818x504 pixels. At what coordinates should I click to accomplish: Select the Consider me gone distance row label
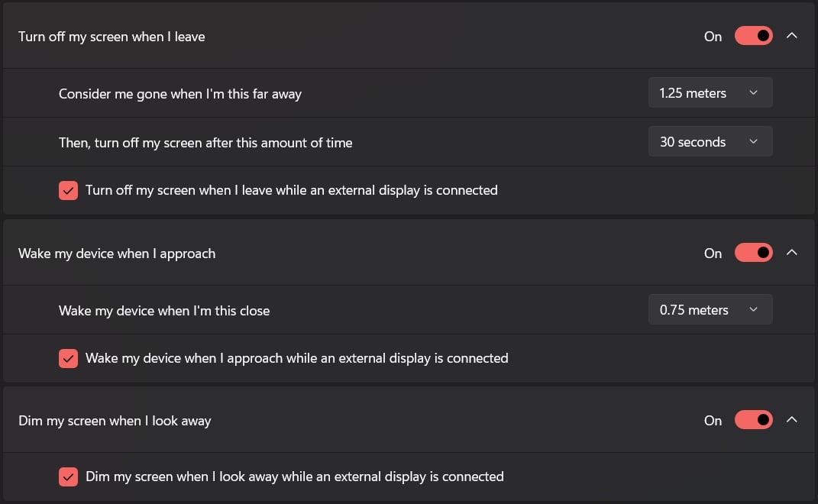[180, 94]
